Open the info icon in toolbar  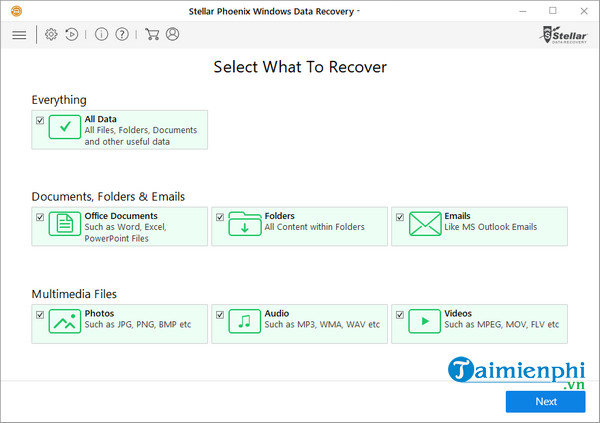coord(101,34)
